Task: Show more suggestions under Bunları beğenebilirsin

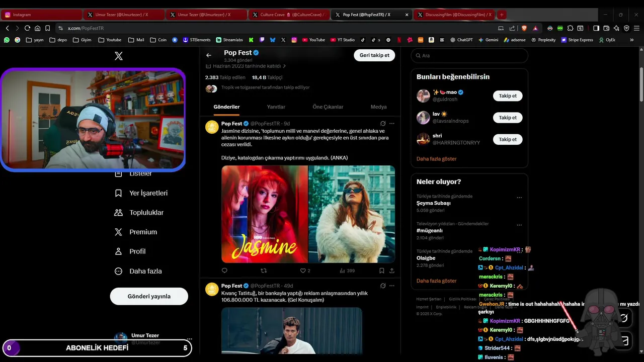Action: tap(436, 158)
